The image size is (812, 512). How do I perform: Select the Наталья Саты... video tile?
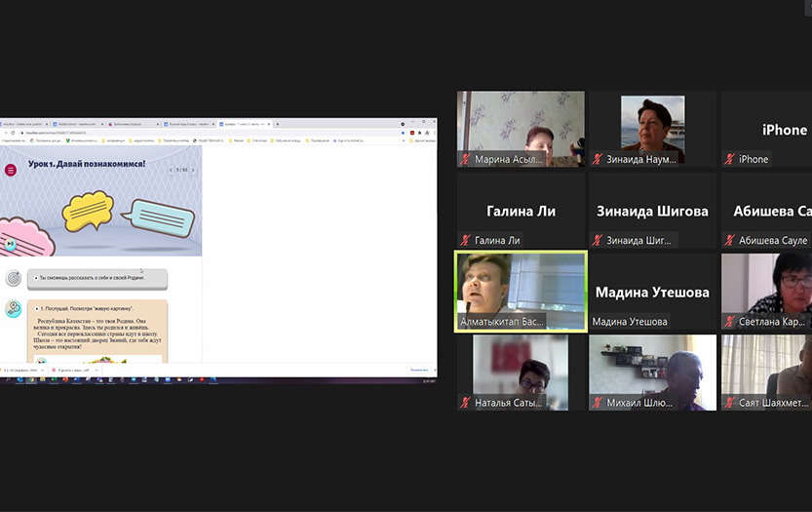tap(521, 373)
